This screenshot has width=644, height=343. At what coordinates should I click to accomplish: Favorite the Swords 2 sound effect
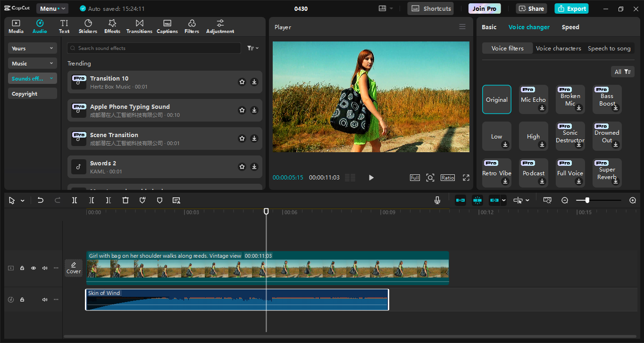(x=242, y=166)
